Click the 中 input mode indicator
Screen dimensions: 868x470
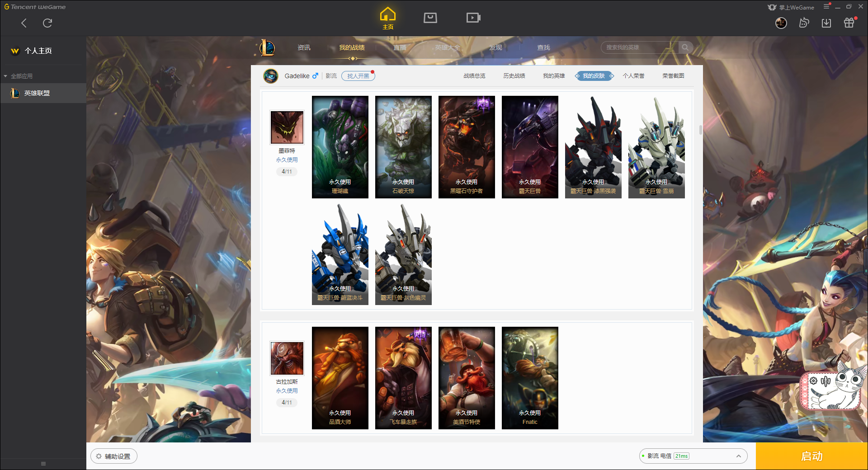[x=826, y=381]
